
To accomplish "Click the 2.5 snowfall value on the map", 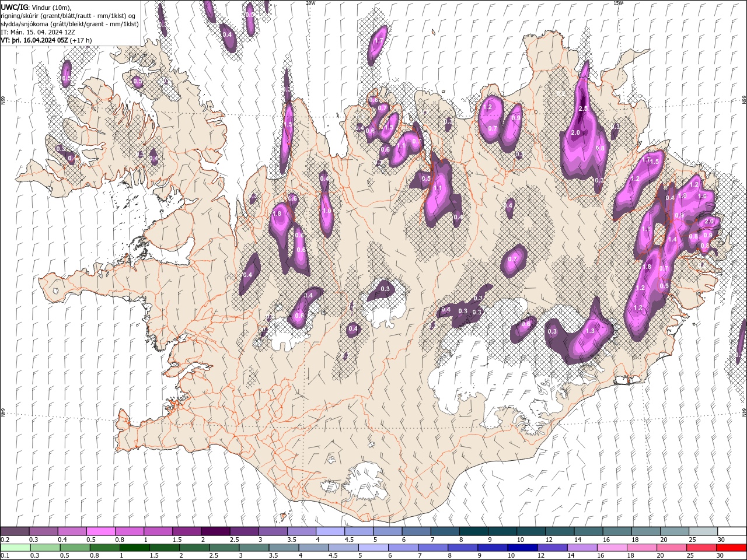I will coord(582,109).
